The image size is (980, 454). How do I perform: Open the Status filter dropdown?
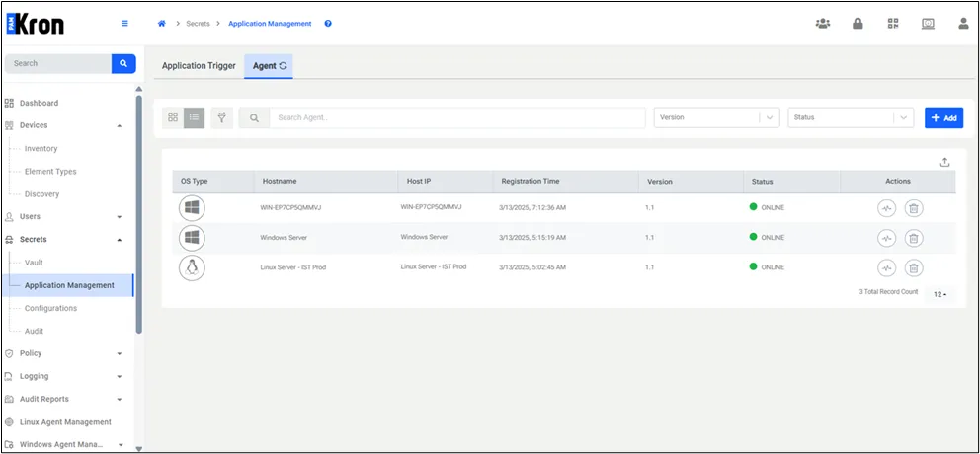[x=851, y=117]
